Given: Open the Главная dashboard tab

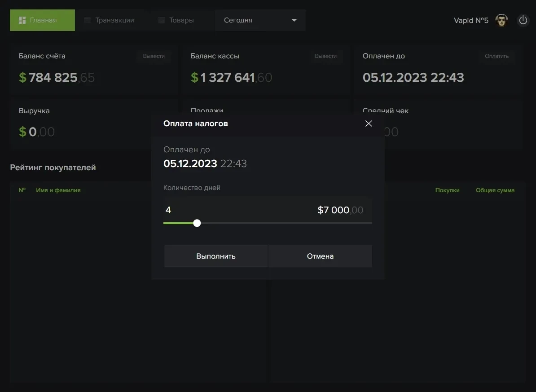Looking at the screenshot, I should 42,20.
